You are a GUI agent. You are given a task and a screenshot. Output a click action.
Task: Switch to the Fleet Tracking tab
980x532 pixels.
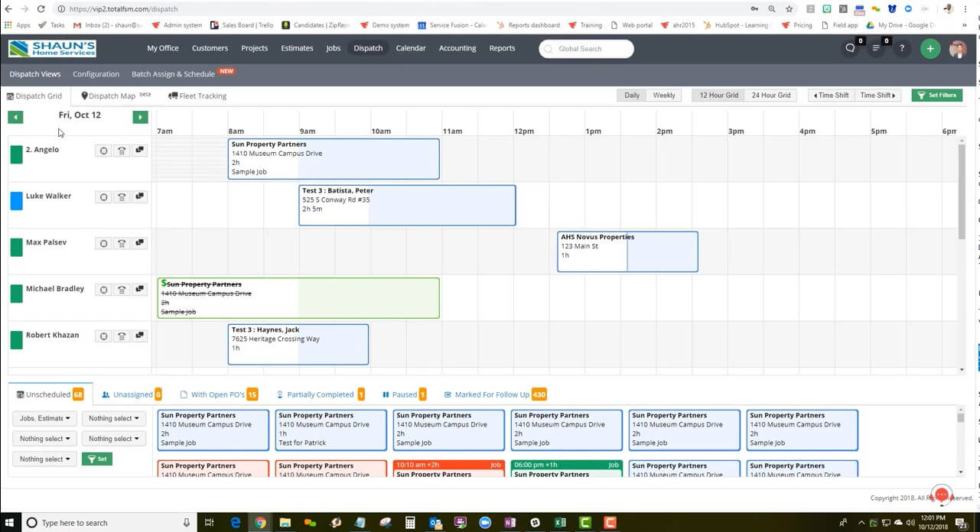197,96
